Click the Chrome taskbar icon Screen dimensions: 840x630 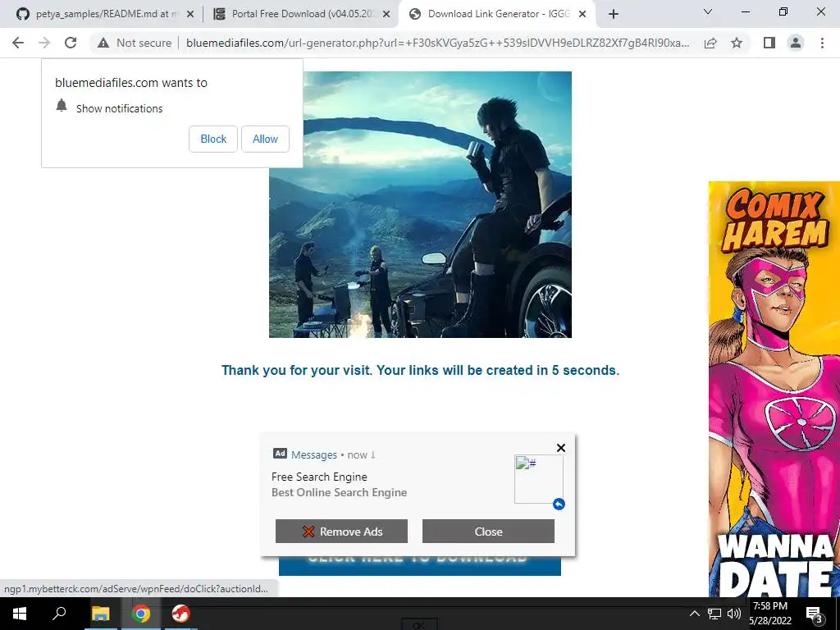coord(140,614)
